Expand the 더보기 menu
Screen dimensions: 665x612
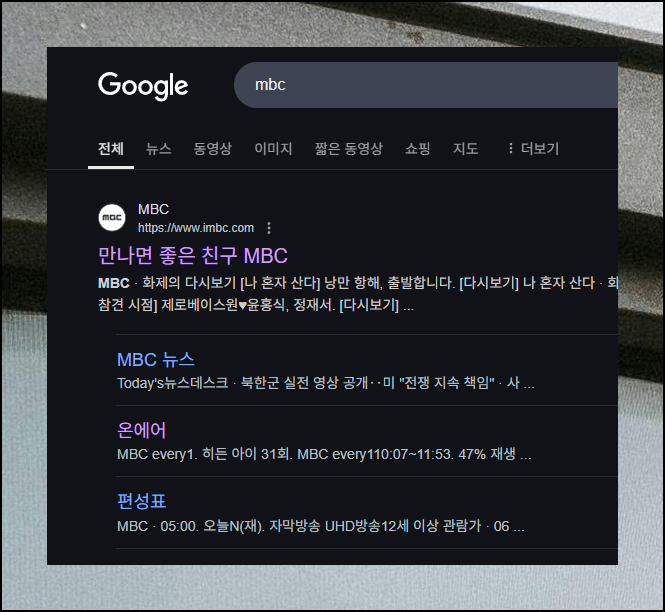(533, 148)
